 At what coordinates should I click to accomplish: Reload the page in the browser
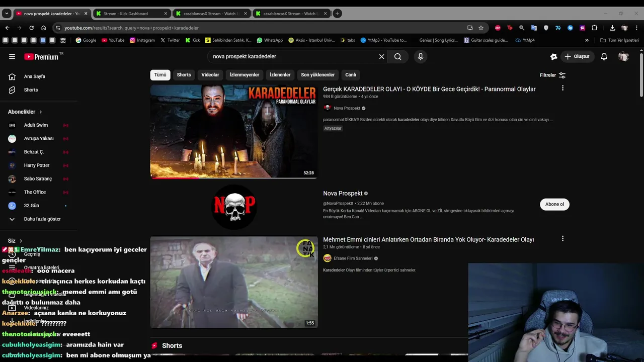[x=31, y=28]
